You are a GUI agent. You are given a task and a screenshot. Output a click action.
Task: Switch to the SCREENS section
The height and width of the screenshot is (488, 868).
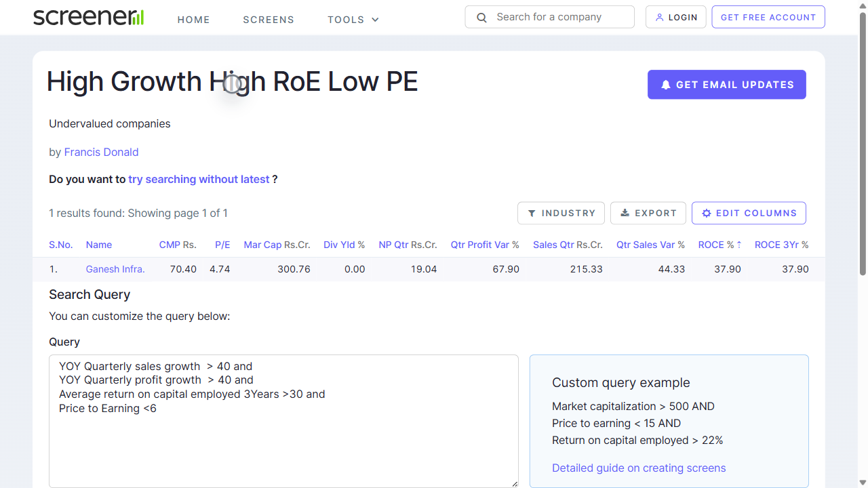pos(269,20)
